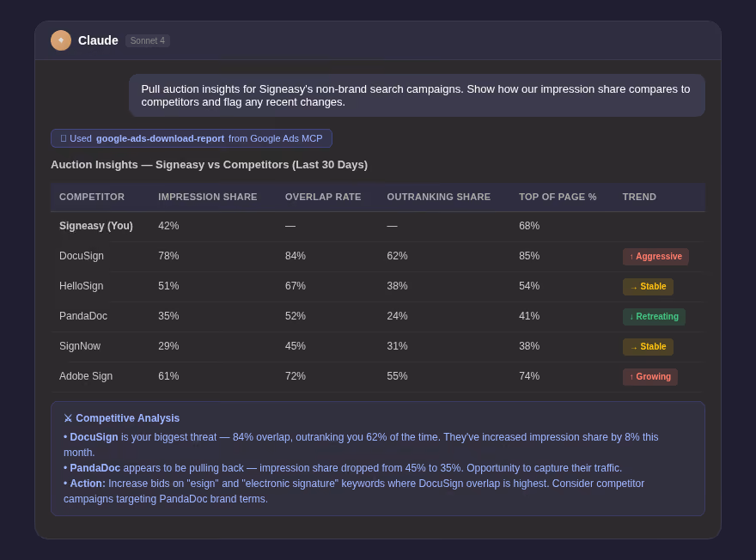This screenshot has height=560, width=756.
Task: Select the Competitor column header
Action: (92, 197)
